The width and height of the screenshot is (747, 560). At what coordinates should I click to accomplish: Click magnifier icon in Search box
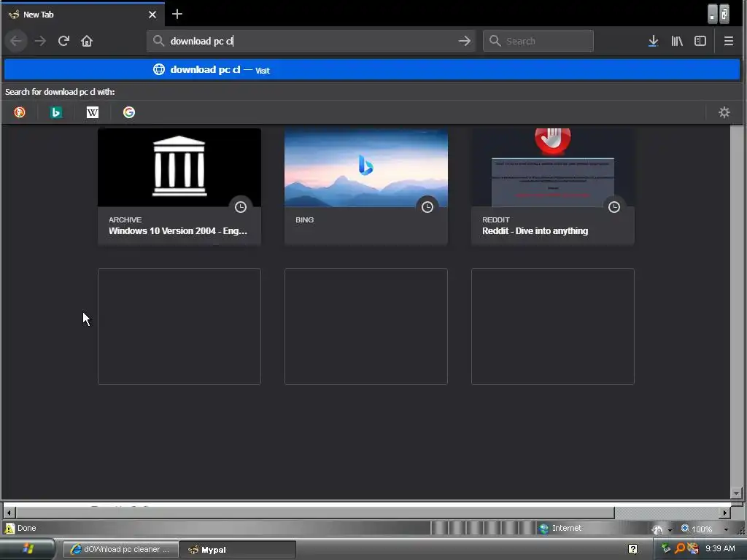[x=495, y=41]
